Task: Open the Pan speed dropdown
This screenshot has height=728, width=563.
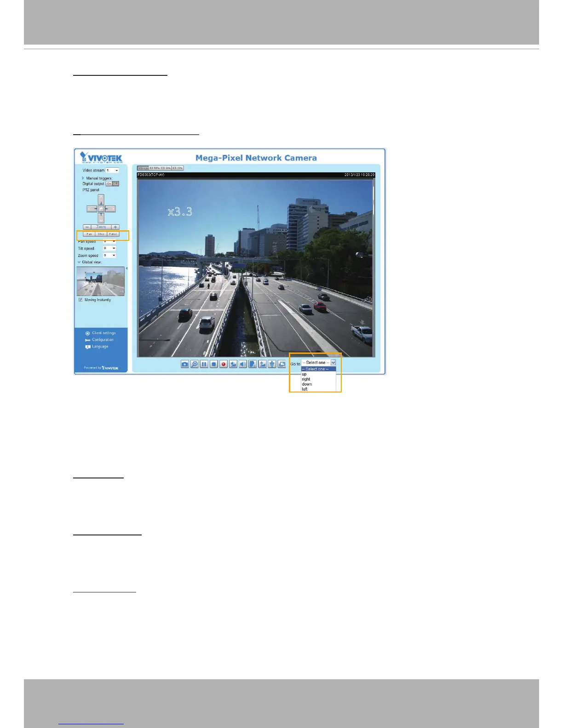Action: [109, 241]
